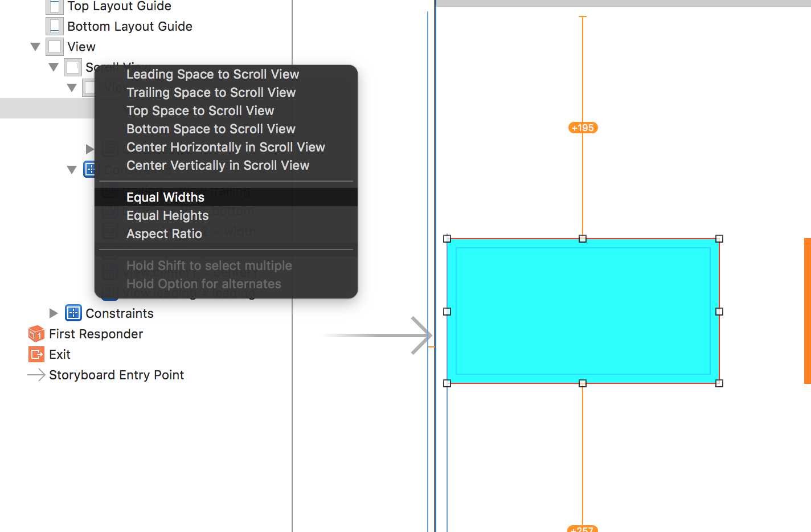The image size is (811, 532).
Task: Select First Responder in outline
Action: point(96,334)
